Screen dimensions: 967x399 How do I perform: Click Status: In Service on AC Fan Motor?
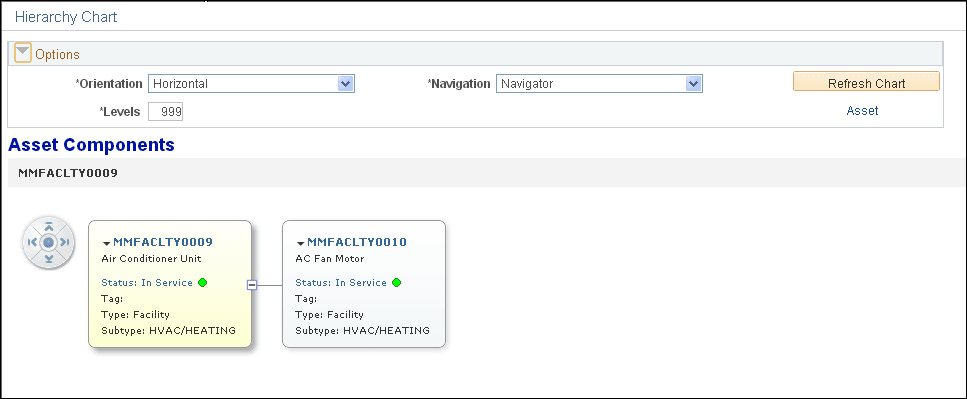pyautogui.click(x=341, y=282)
